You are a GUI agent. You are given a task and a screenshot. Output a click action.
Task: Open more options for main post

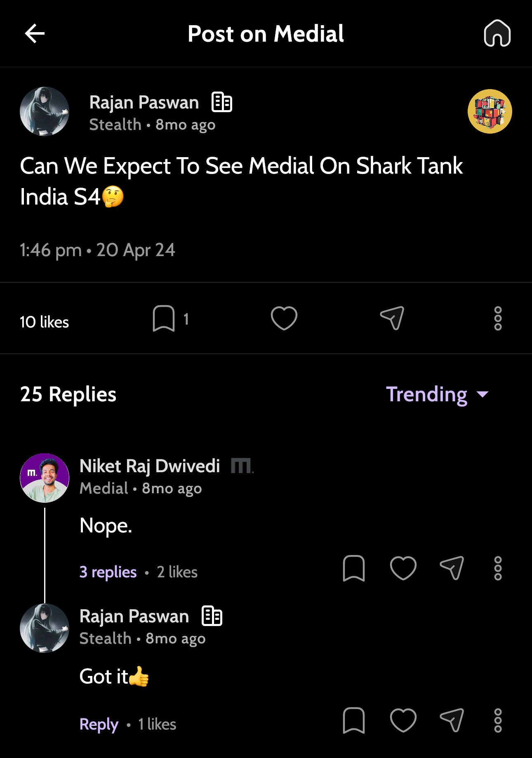pos(498,318)
